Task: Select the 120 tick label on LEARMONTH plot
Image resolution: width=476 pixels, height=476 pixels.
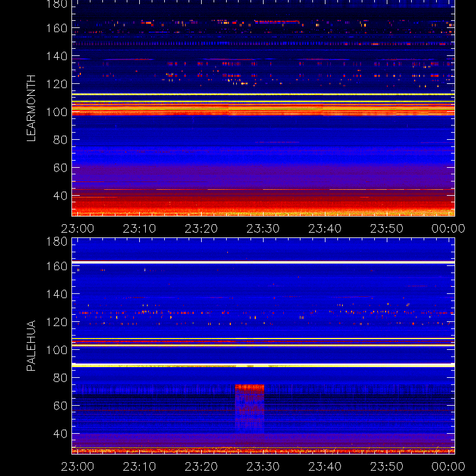Action: 57,84
